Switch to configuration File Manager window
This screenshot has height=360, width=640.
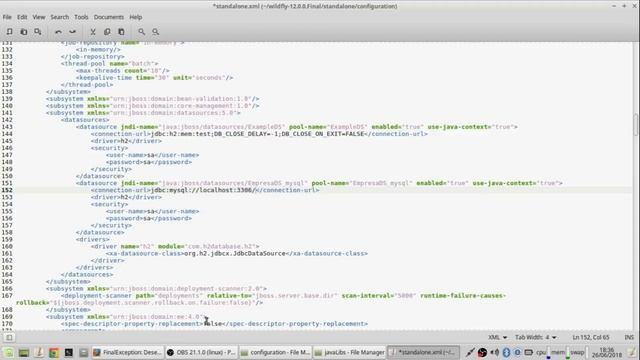276,352
